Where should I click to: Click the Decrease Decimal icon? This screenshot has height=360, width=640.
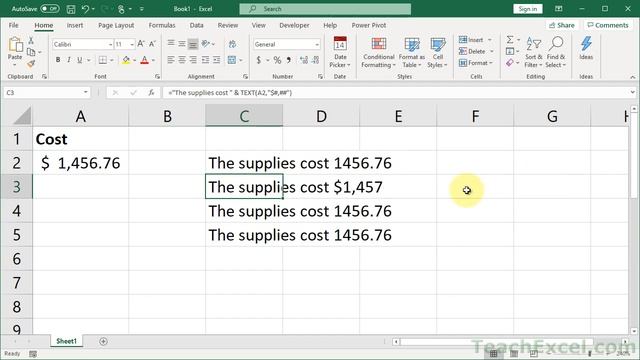pos(316,60)
